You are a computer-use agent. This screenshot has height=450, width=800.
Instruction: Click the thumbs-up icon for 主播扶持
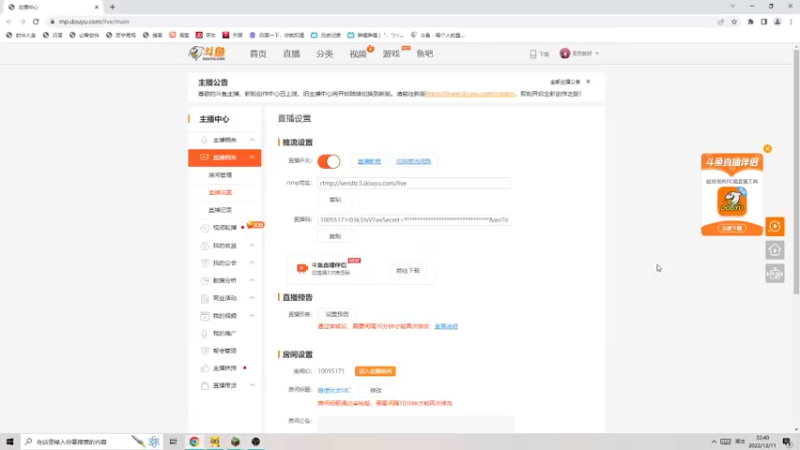205,368
